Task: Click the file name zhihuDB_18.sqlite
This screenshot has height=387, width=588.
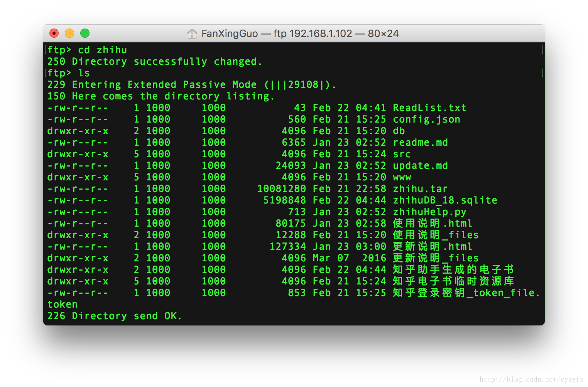Action: click(x=445, y=200)
